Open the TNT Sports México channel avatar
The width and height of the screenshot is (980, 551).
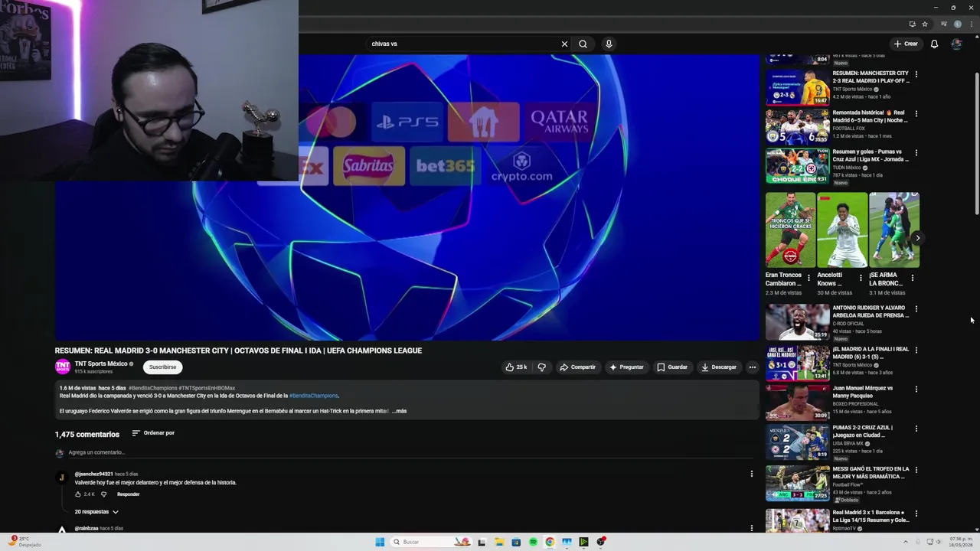(62, 367)
